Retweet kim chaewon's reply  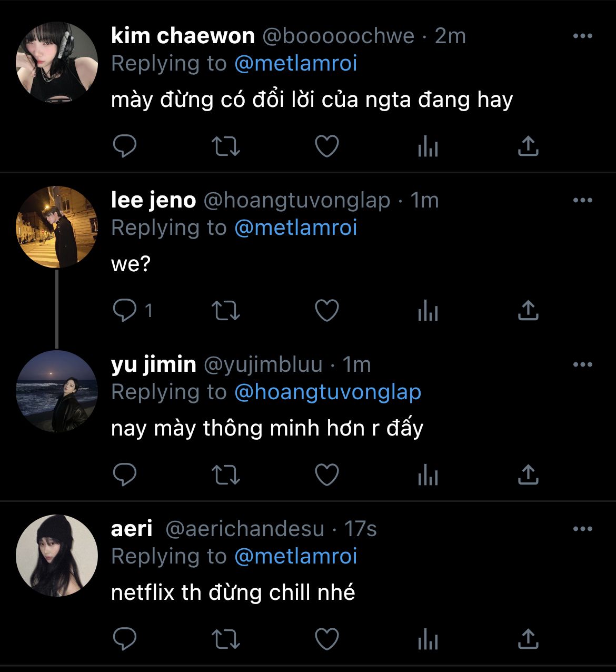225,146
